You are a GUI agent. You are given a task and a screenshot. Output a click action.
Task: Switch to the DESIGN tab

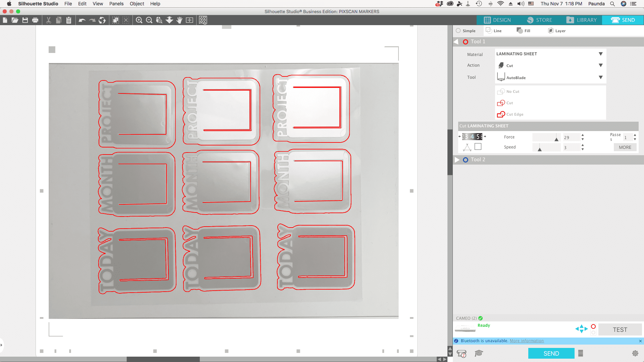[497, 20]
